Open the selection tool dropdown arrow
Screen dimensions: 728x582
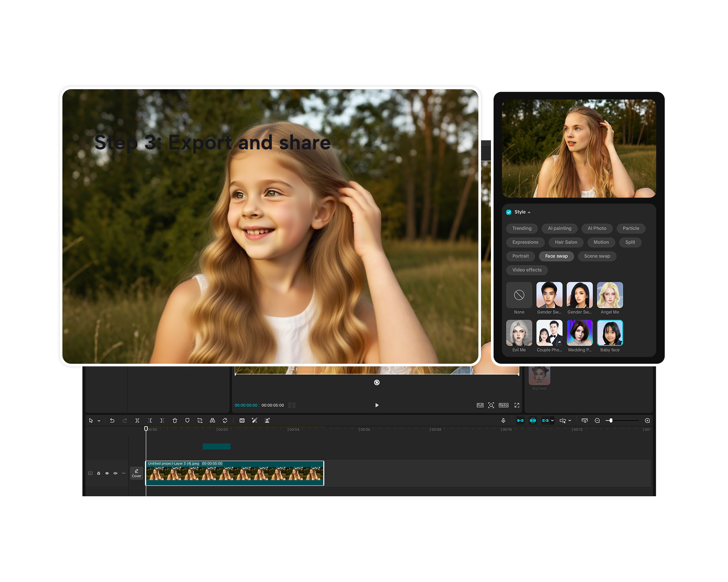tap(99, 421)
